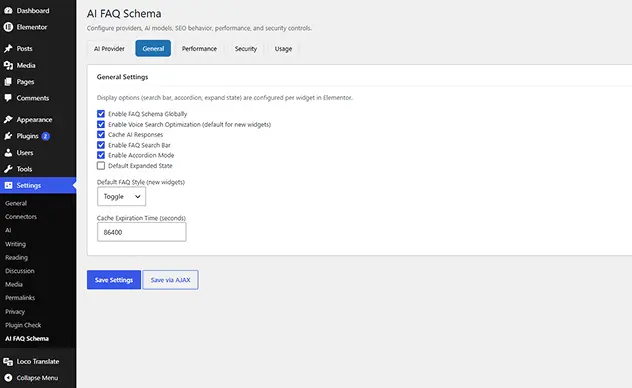The image size is (632, 388).
Task: Click the Posts pushpin icon
Action: [x=8, y=48]
